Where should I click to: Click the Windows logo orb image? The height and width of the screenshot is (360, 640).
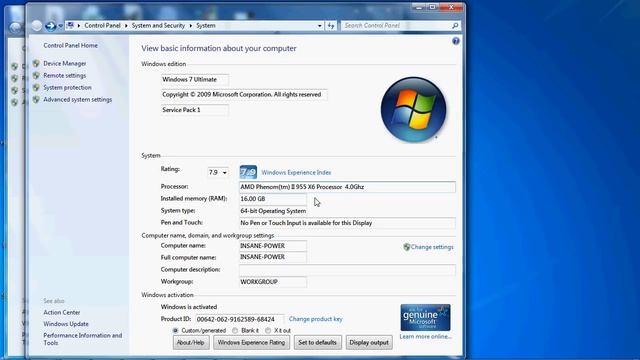tap(413, 110)
